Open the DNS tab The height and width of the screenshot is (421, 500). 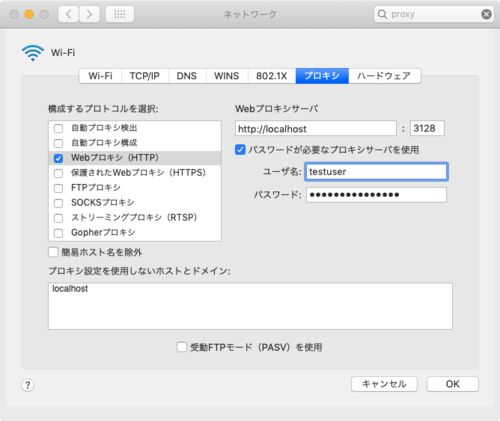187,76
